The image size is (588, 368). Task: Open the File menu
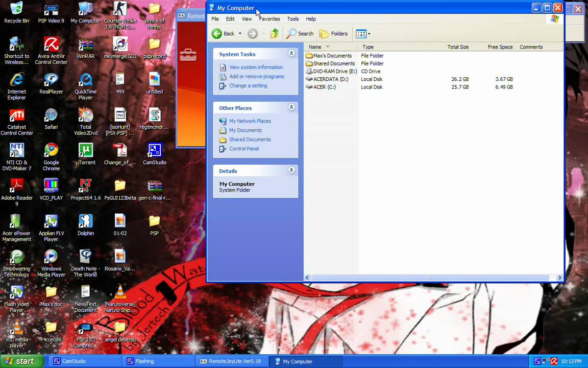[215, 19]
